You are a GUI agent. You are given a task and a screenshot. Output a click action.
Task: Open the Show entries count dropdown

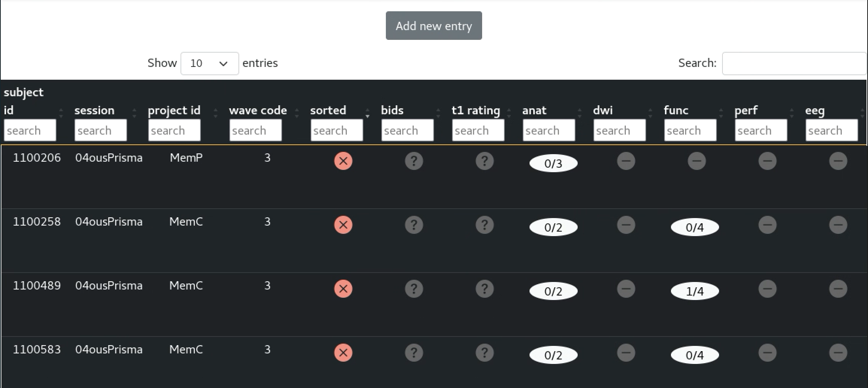pyautogui.click(x=209, y=64)
